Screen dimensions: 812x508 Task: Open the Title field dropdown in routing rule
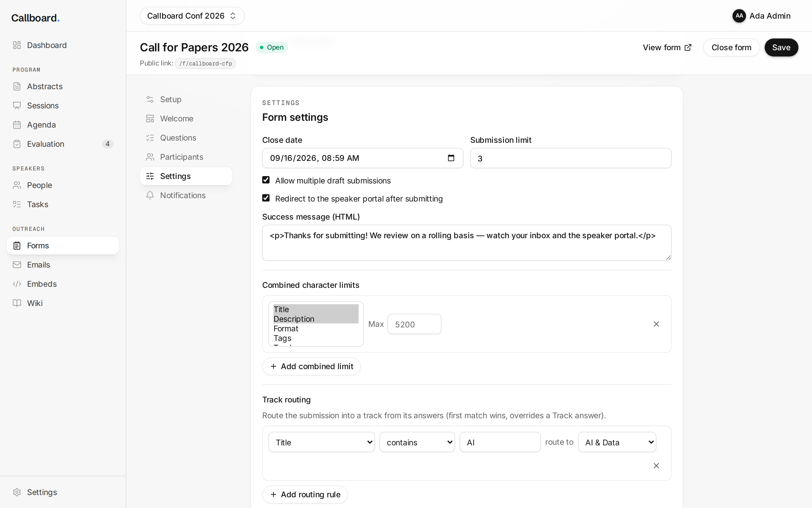coord(321,442)
